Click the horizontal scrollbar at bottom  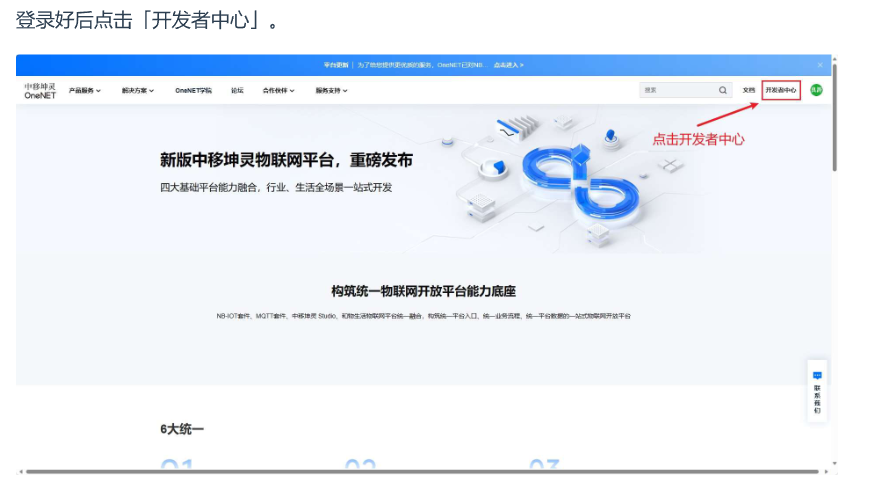click(422, 471)
